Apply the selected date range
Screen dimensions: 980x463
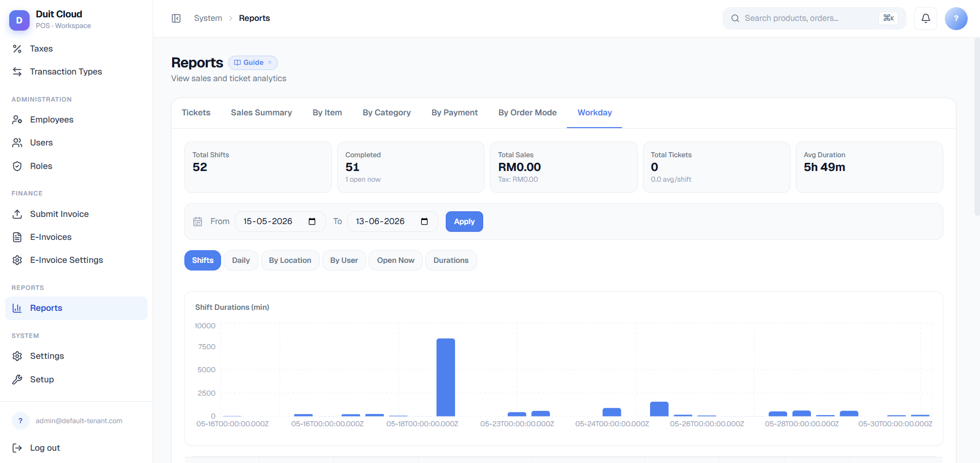[x=464, y=222]
